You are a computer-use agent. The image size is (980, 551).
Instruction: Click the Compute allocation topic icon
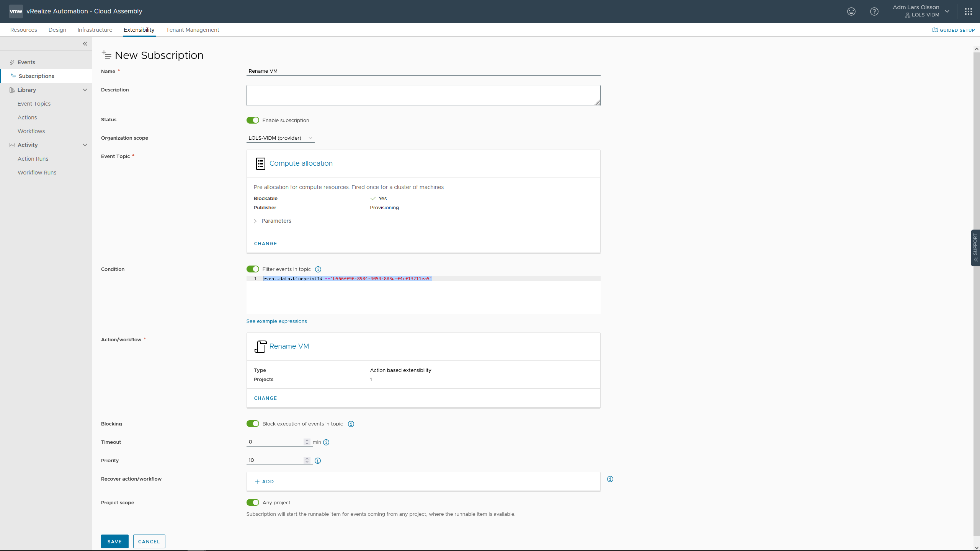(x=260, y=163)
